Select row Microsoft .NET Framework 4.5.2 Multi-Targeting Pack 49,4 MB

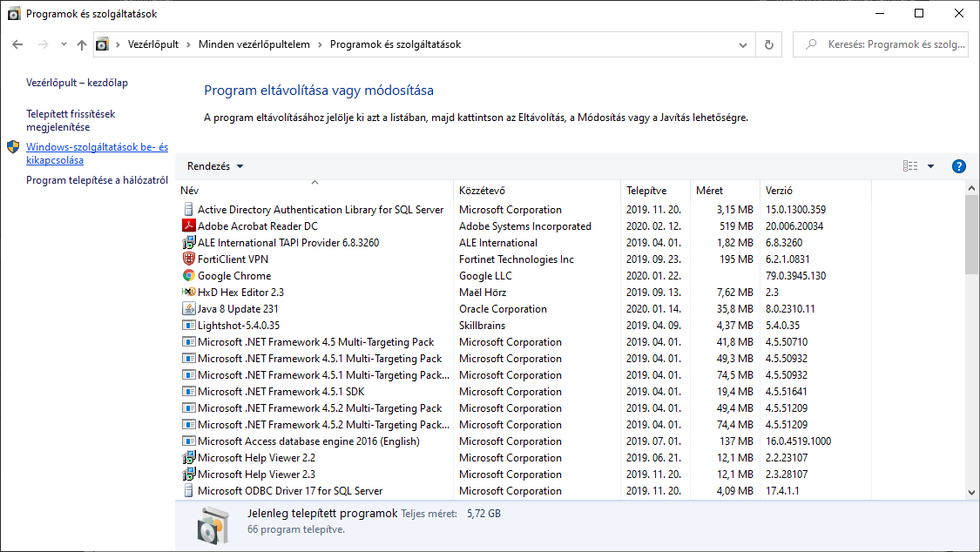524,407
